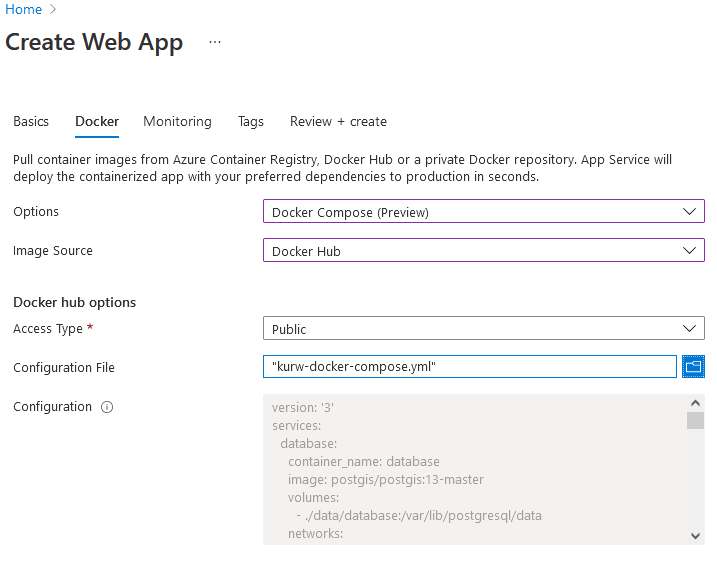Click the Access Type label
The image size is (717, 580).
click(x=48, y=328)
